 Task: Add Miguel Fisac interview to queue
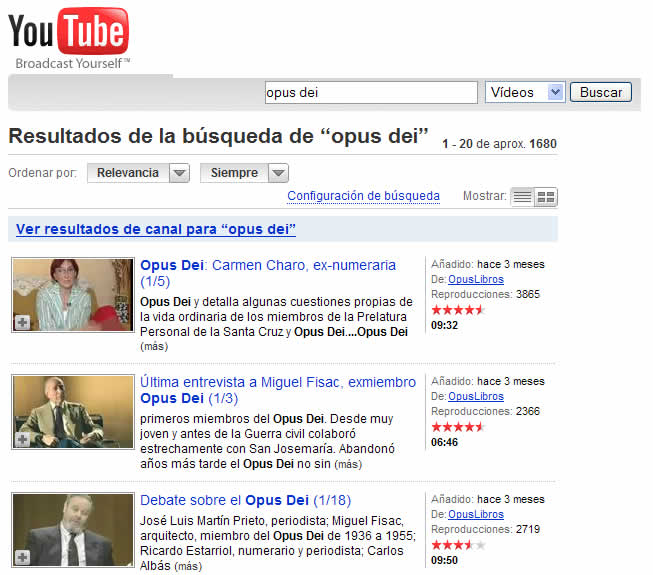22,439
